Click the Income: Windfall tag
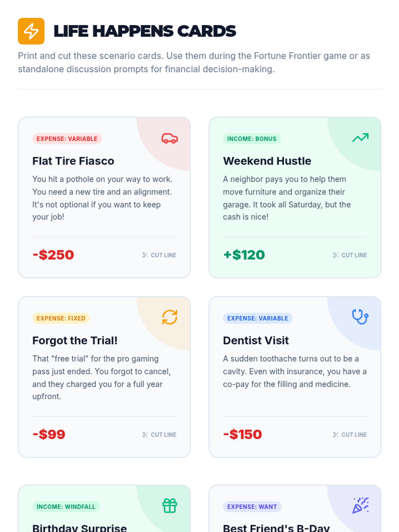 (66, 507)
